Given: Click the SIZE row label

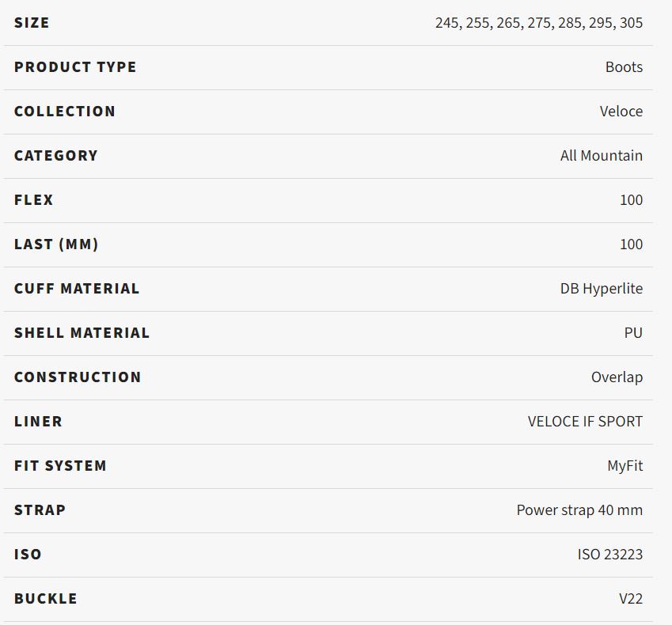Looking at the screenshot, I should pyautogui.click(x=32, y=23).
